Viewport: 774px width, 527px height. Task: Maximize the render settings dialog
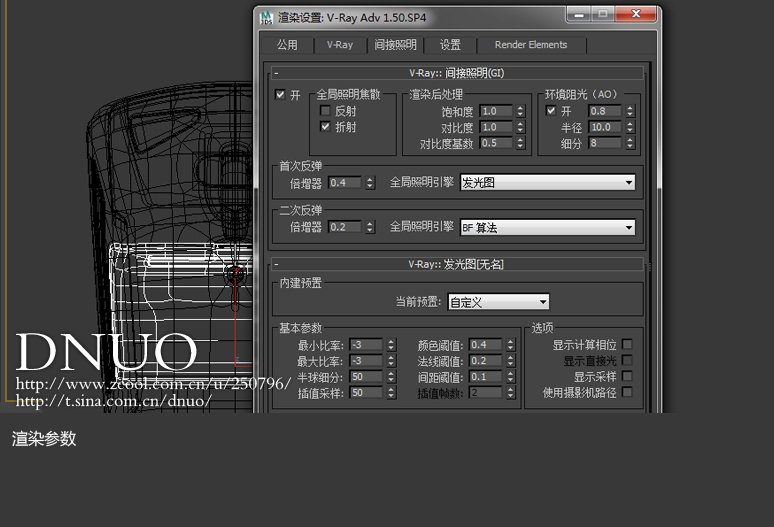602,14
